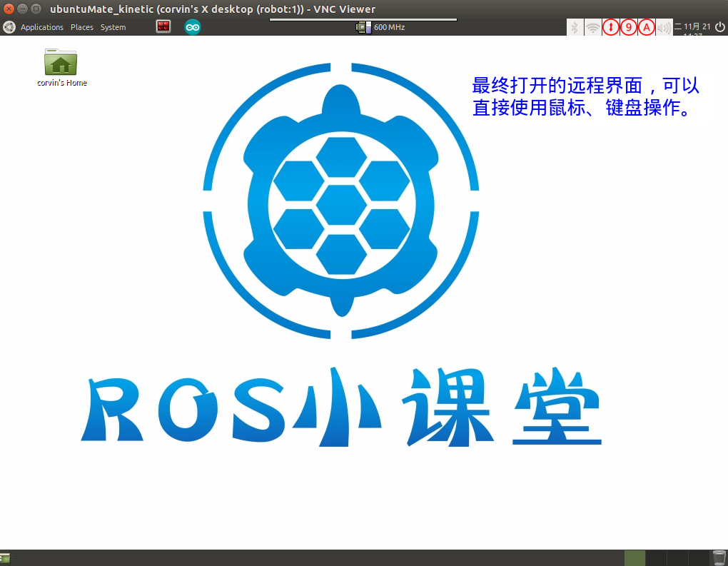Close the VNC Viewer window
Image resolution: width=728 pixels, height=566 pixels.
coord(9,9)
